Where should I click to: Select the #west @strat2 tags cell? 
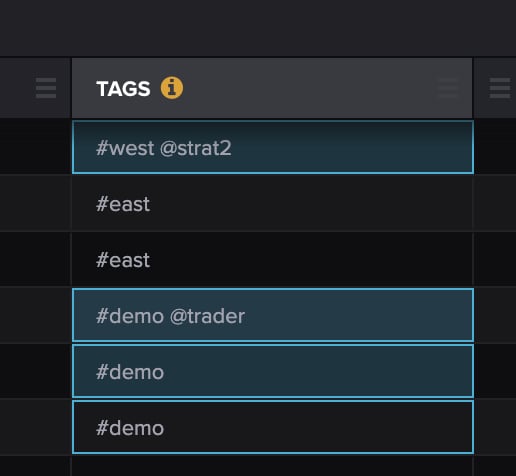[x=273, y=147]
